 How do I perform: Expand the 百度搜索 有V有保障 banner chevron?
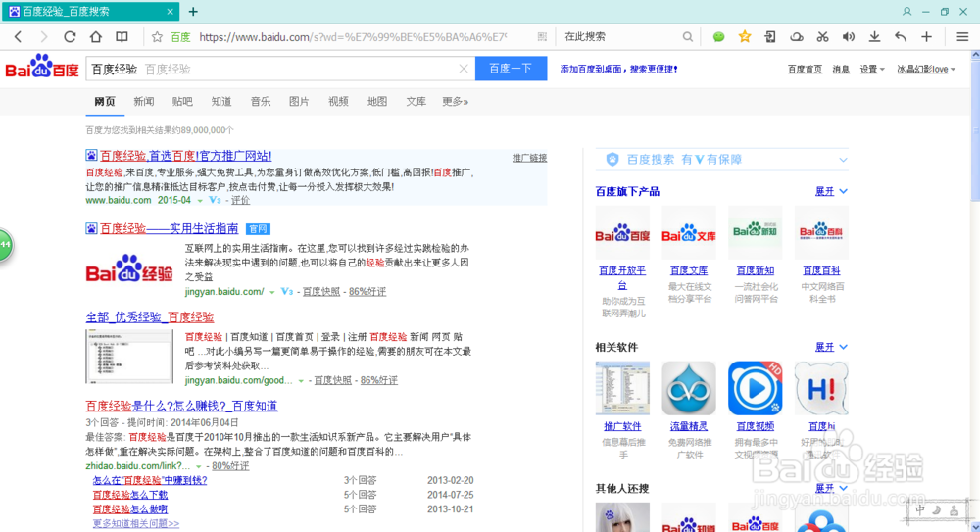(843, 160)
